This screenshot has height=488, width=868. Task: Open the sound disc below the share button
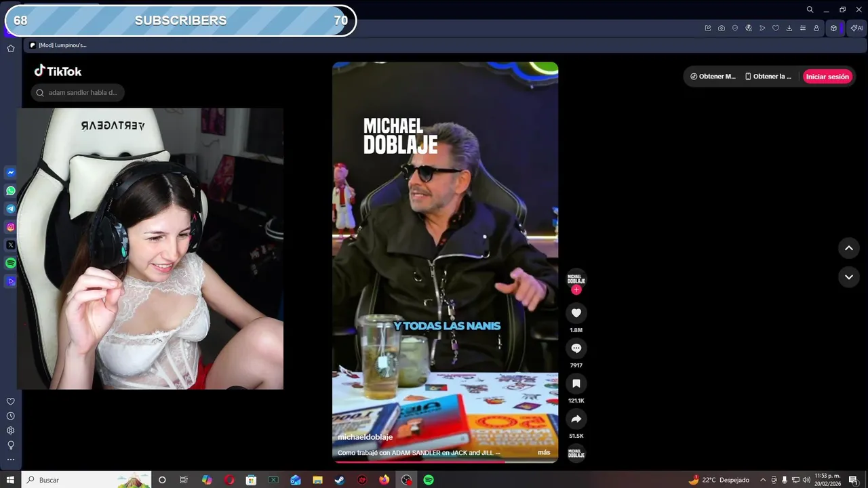click(576, 453)
